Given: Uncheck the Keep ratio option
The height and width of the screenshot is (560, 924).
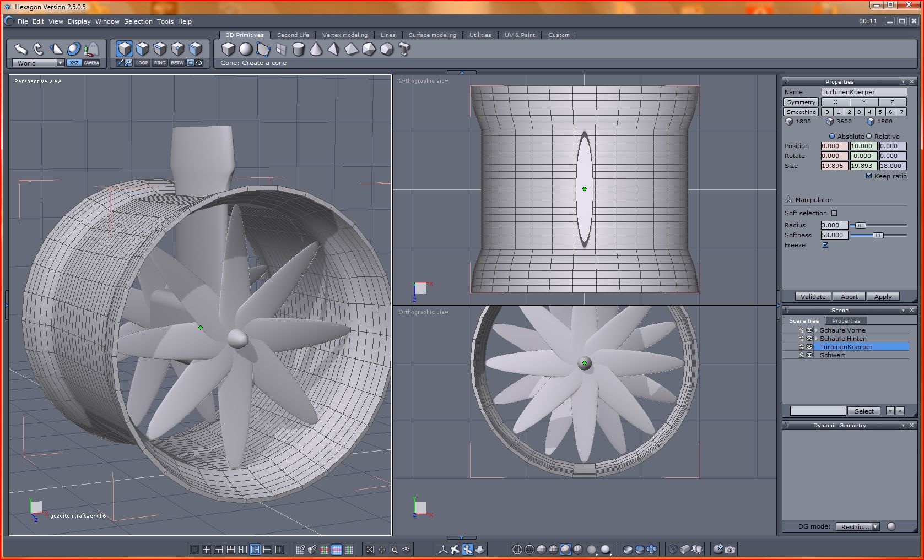Looking at the screenshot, I should (869, 176).
